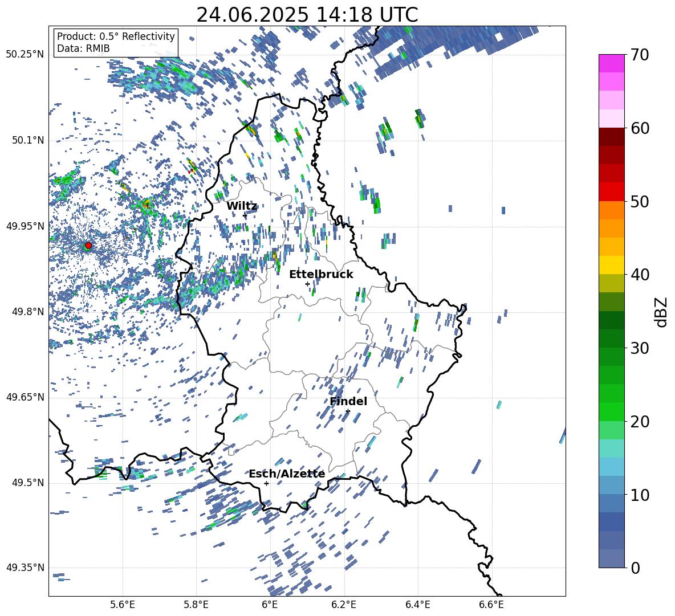Click the dBZ colorbar axis label
This screenshot has width=675, height=616.
point(662,312)
